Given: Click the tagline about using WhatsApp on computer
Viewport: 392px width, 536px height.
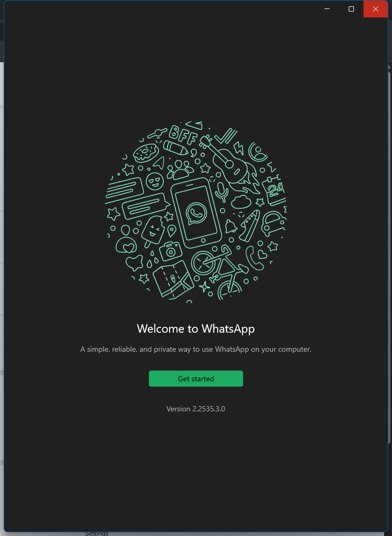Looking at the screenshot, I should coord(195,350).
